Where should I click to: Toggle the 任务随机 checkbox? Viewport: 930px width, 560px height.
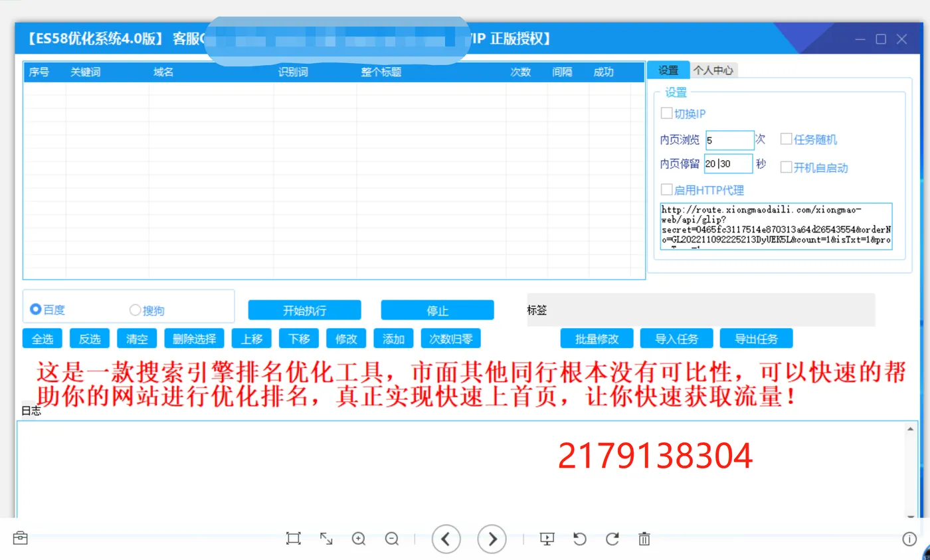click(x=786, y=139)
